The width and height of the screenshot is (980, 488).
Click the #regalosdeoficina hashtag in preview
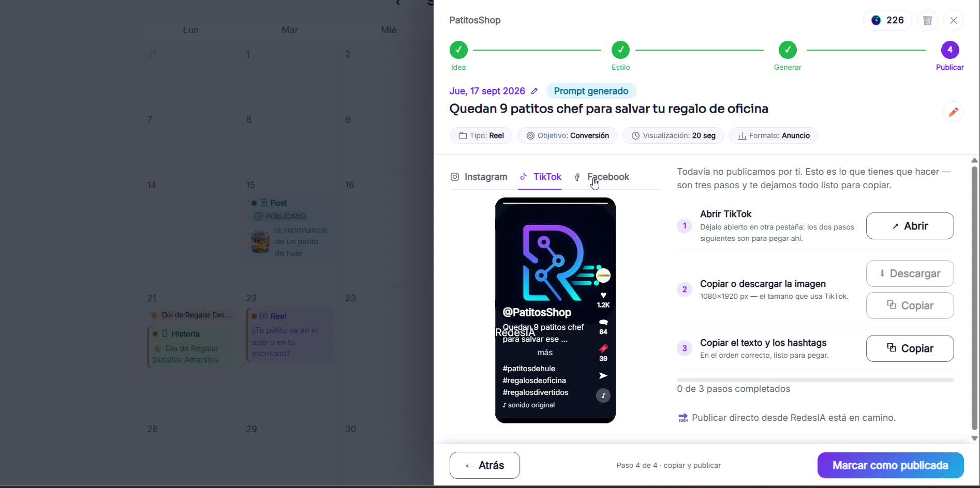click(x=534, y=380)
